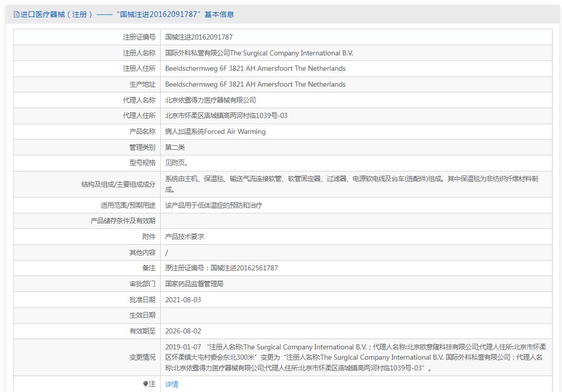Viewport: 562px width, 392px height.
Task: Select registrant name The Surgical Company International B.V.
Action: (259, 53)
